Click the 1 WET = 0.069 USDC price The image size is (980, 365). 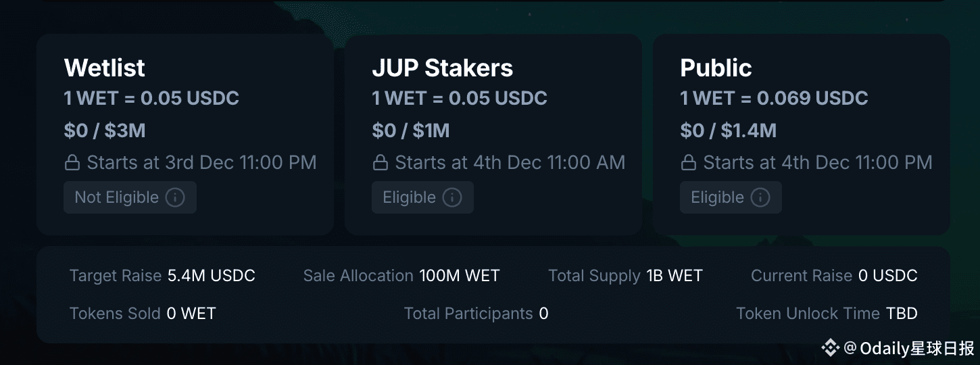pos(774,98)
